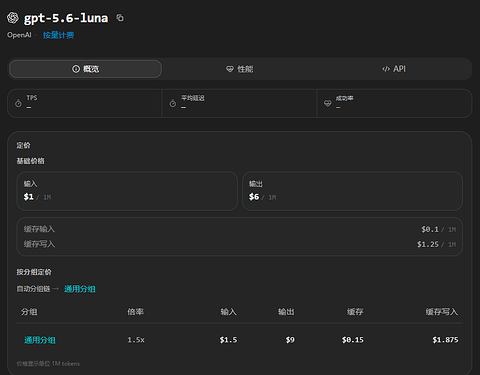The height and width of the screenshot is (375, 480).
Task: Click the code brackets icon beside API
Action: pos(386,69)
